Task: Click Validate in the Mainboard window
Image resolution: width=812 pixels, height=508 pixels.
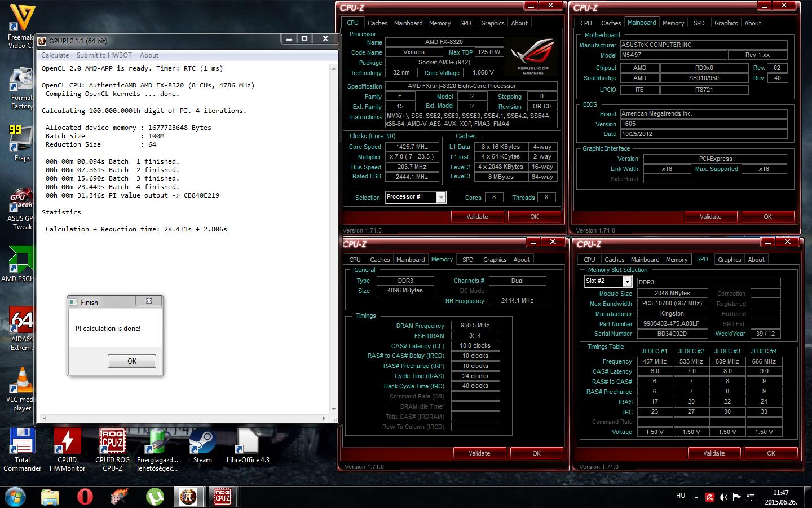Action: pos(710,217)
